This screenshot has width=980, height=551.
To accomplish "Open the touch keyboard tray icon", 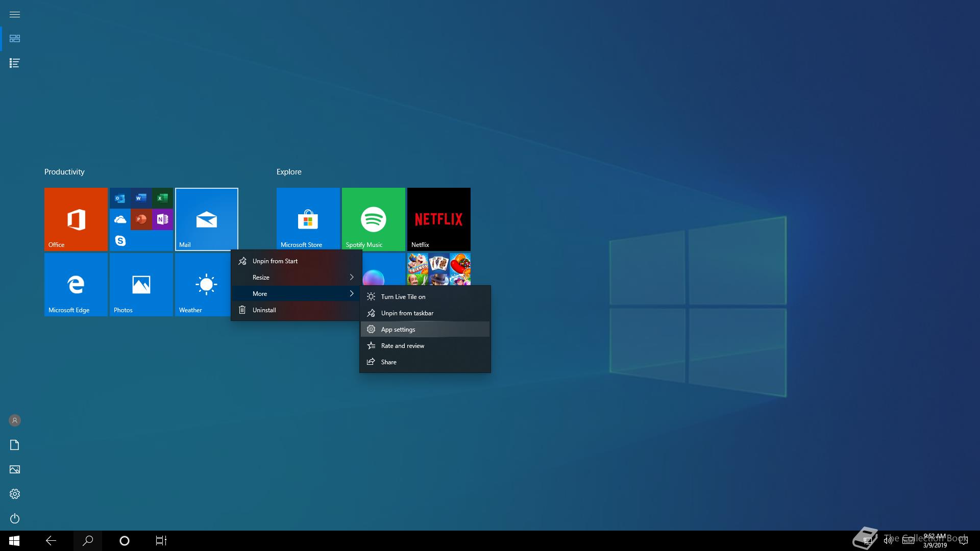I will [908, 541].
